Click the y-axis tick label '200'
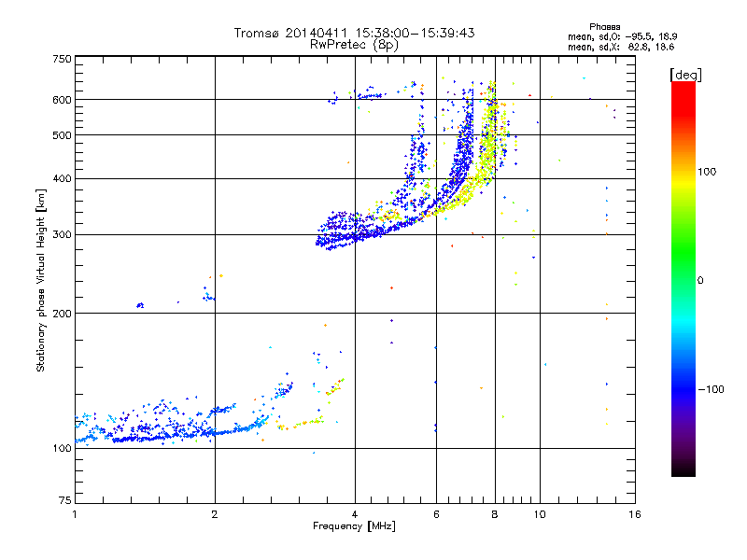The image size is (747, 560). pos(62,314)
